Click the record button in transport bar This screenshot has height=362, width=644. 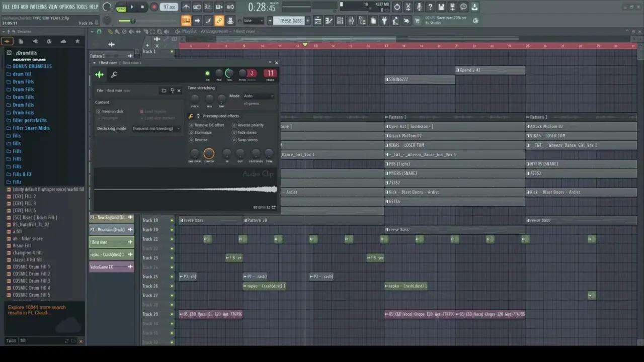point(154,7)
